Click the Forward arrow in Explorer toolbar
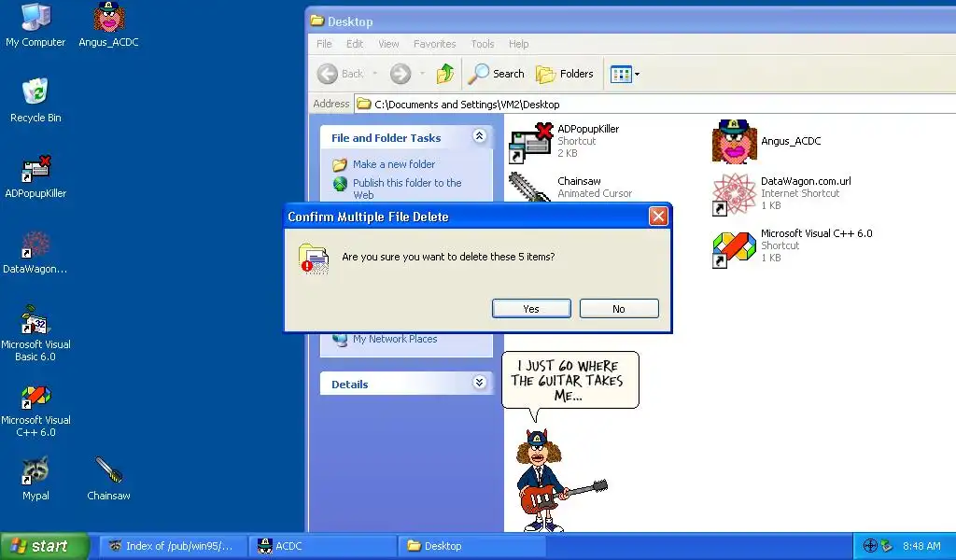 click(401, 74)
